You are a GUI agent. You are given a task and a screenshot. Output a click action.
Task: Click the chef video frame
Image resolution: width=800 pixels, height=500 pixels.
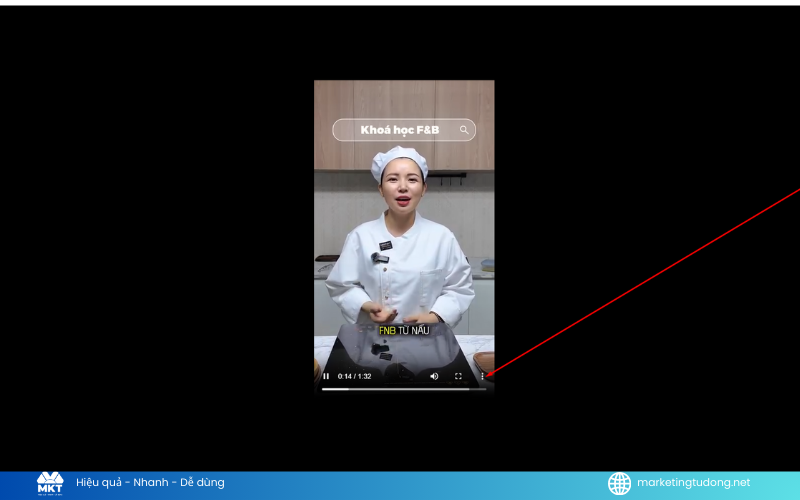[404, 237]
